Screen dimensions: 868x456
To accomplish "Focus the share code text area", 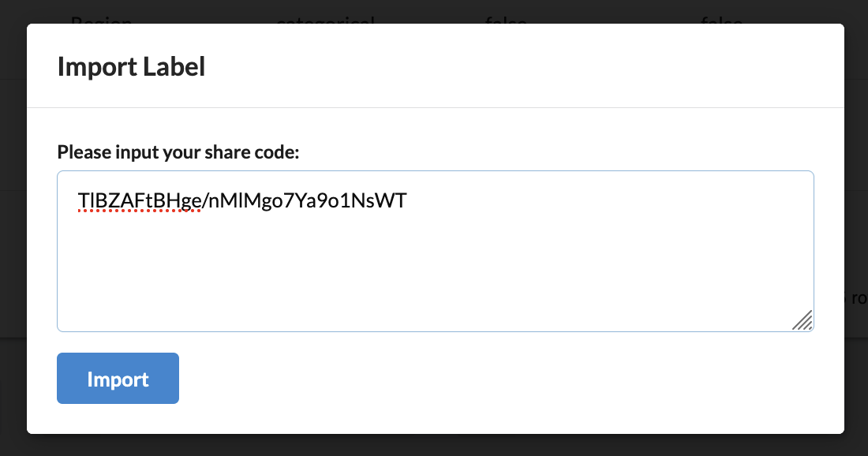I will click(435, 251).
